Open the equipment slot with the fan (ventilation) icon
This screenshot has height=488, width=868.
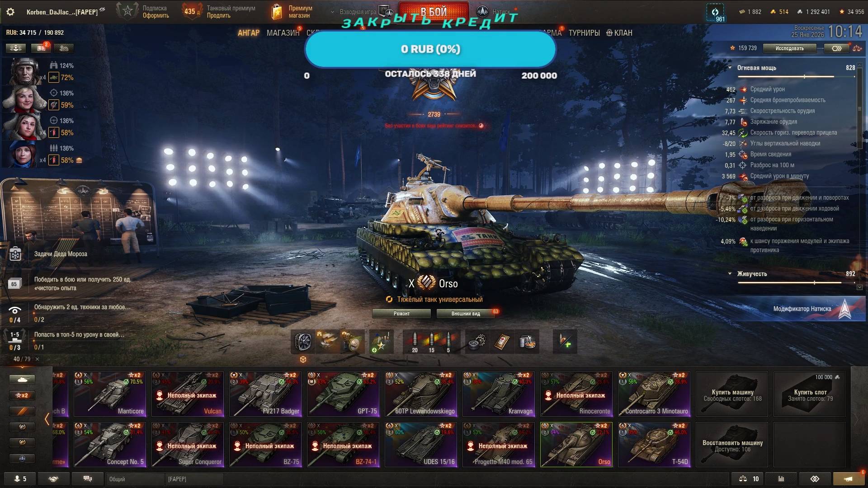point(303,342)
